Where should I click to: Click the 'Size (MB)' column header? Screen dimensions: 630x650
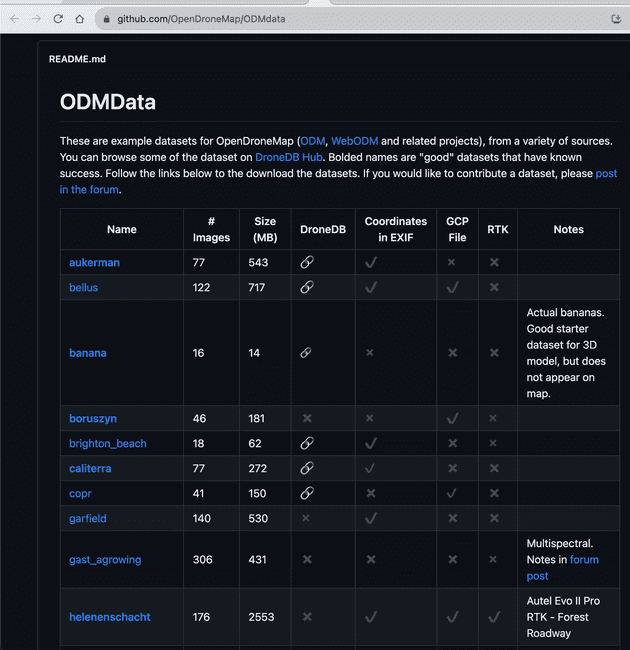click(x=265, y=229)
